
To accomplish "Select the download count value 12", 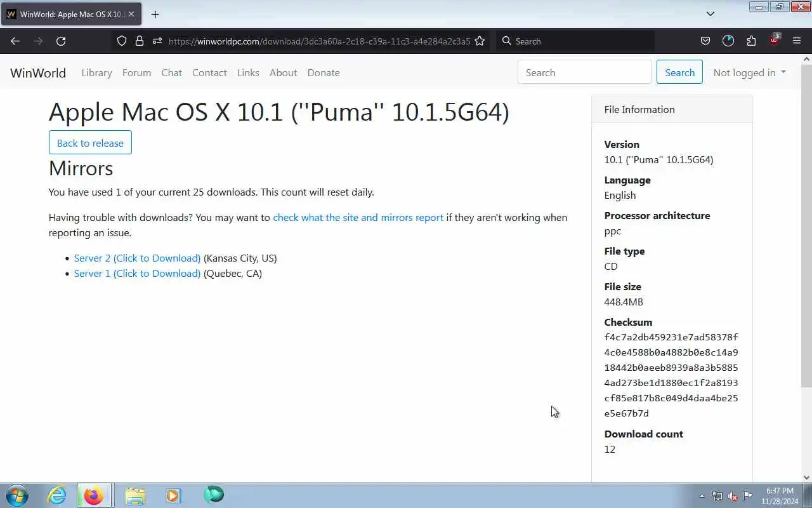I will tap(610, 450).
